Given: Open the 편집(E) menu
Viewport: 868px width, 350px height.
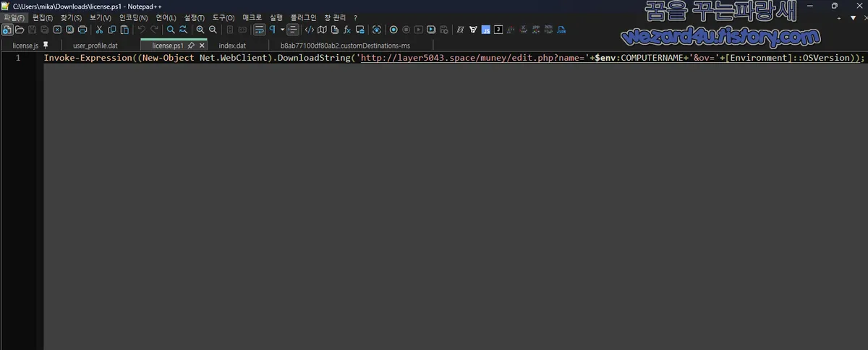Looking at the screenshot, I should pyautogui.click(x=43, y=17).
